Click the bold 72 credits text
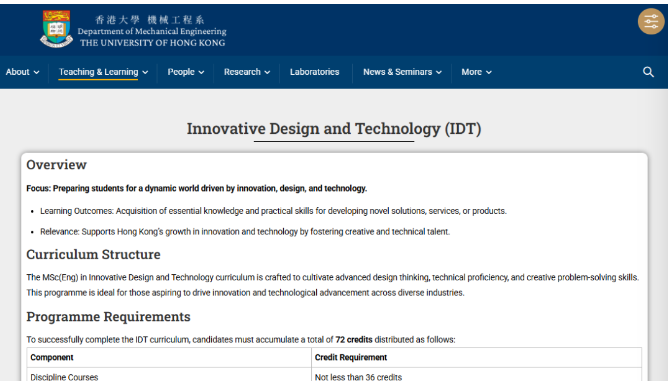Image resolution: width=668 pixels, height=392 pixels. point(354,340)
